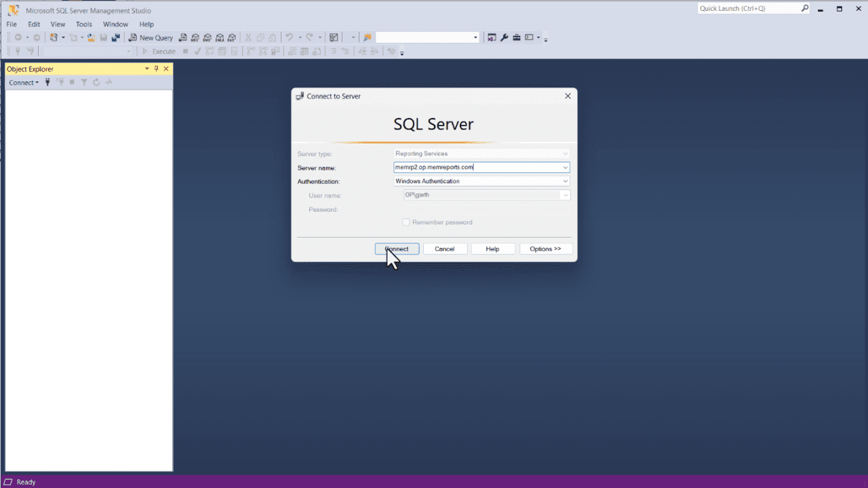Expand the Server name dropdown arrow
The width and height of the screenshot is (868, 488).
(x=565, y=167)
